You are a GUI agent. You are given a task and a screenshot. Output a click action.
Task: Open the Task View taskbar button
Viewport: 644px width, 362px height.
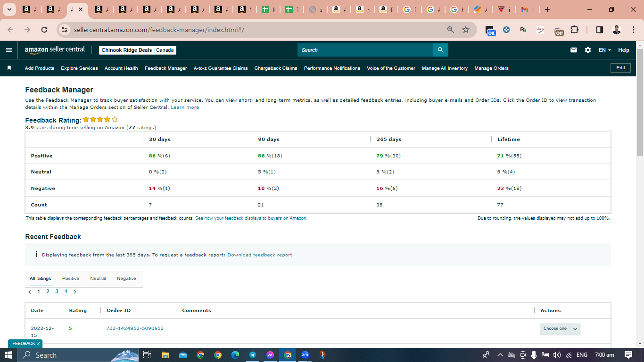tap(147, 355)
